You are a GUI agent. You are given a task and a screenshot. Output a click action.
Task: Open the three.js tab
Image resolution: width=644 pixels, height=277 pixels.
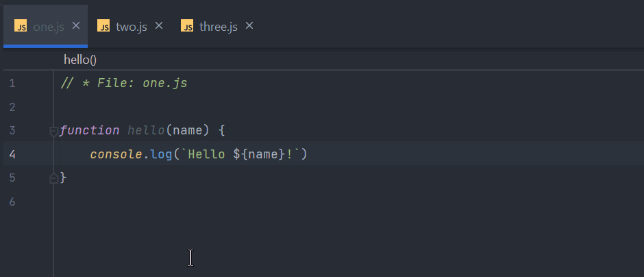(x=217, y=26)
